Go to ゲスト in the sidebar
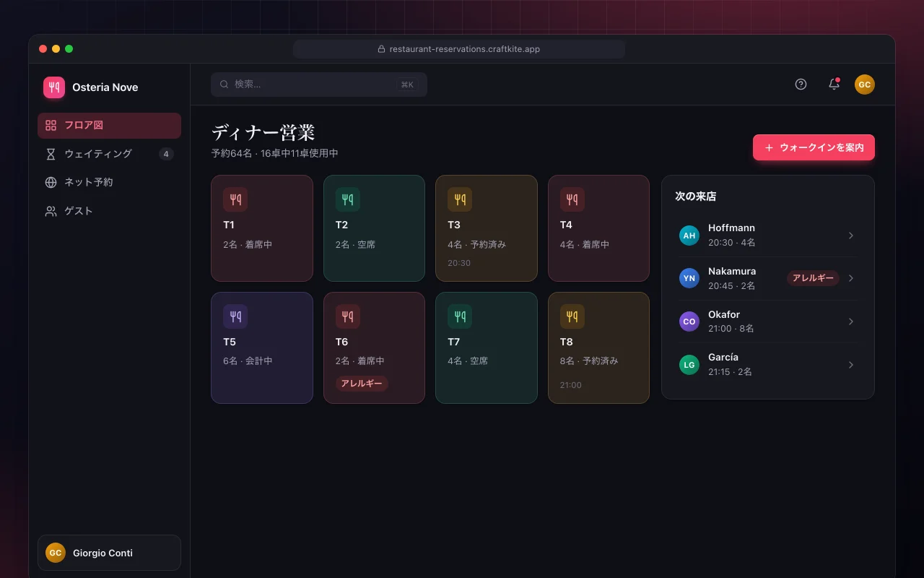 point(109,211)
